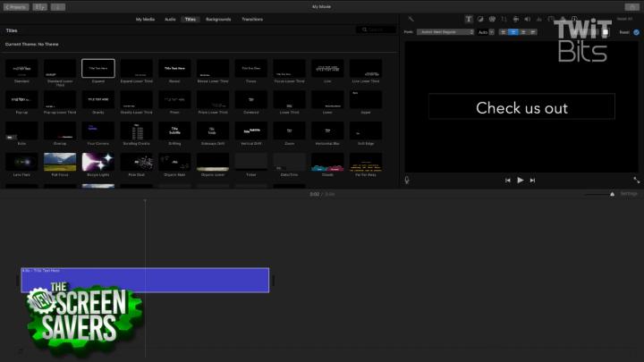644x362 pixels.
Task: Go back to Projects
Action: 18,6
